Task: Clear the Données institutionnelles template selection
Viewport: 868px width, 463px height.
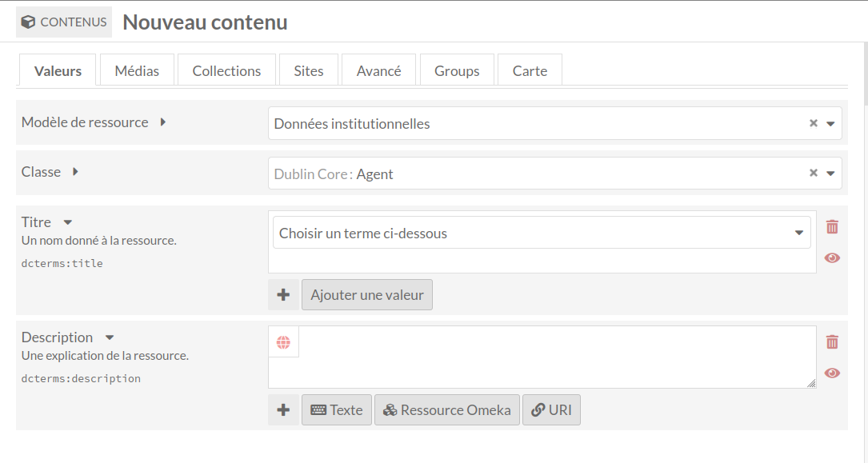Action: pyautogui.click(x=813, y=123)
